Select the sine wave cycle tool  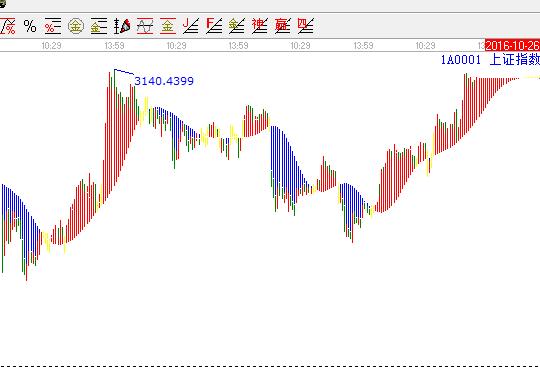pyautogui.click(x=145, y=26)
